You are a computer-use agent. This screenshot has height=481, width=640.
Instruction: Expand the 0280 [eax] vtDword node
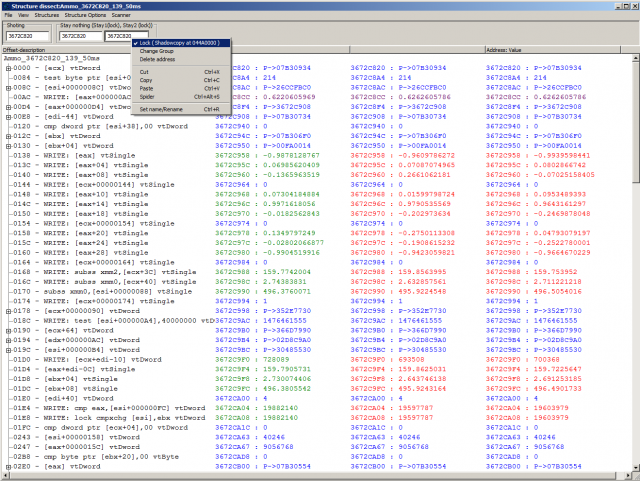click(x=8, y=466)
